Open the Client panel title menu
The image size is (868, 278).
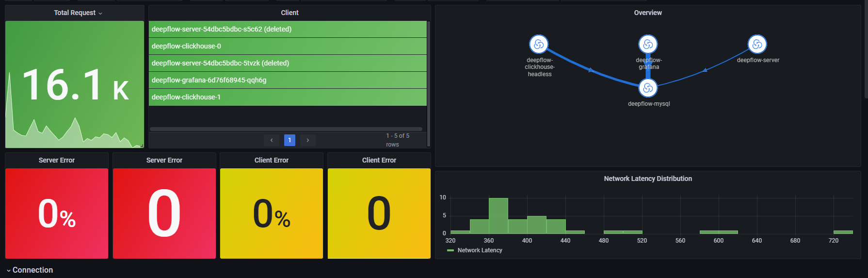(x=289, y=13)
